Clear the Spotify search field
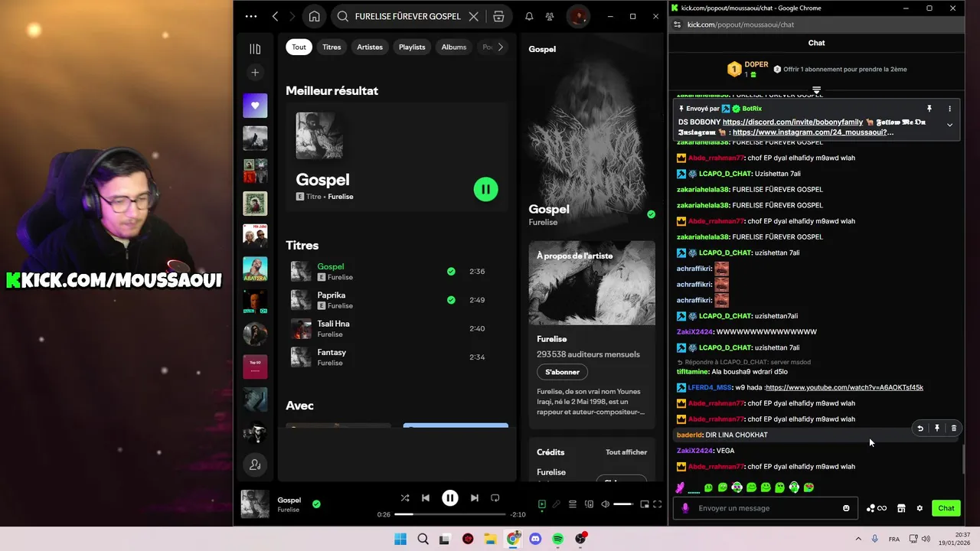This screenshot has width=980, height=551. point(473,16)
